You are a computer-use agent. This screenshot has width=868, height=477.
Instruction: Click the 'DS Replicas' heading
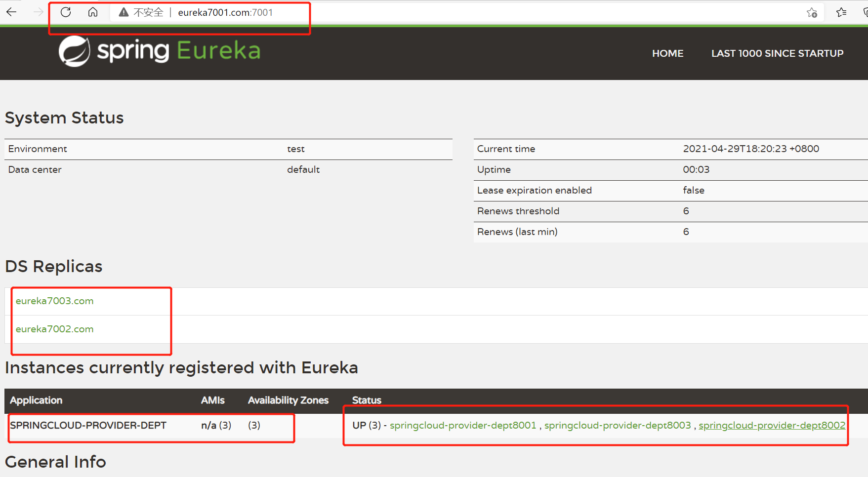click(54, 266)
